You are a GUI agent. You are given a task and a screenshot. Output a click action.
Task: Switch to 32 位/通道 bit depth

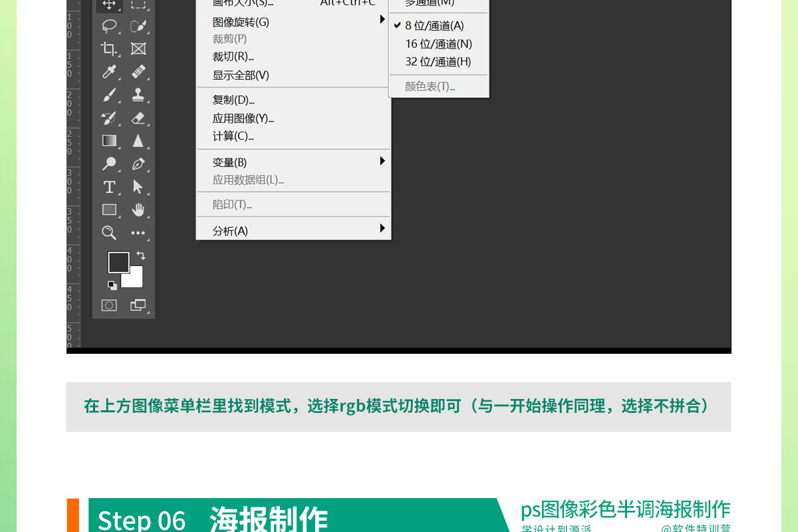pyautogui.click(x=438, y=62)
